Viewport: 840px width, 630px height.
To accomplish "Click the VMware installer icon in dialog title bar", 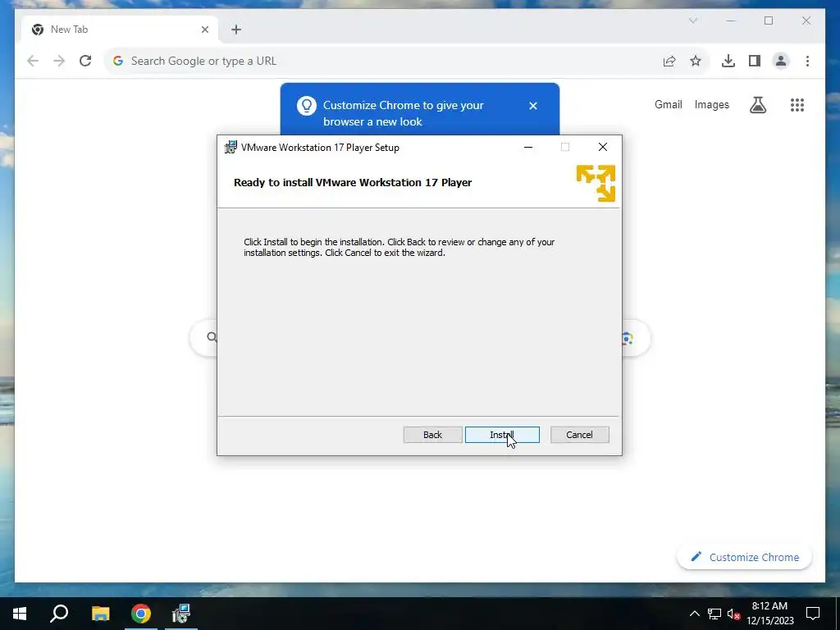I will [x=231, y=147].
